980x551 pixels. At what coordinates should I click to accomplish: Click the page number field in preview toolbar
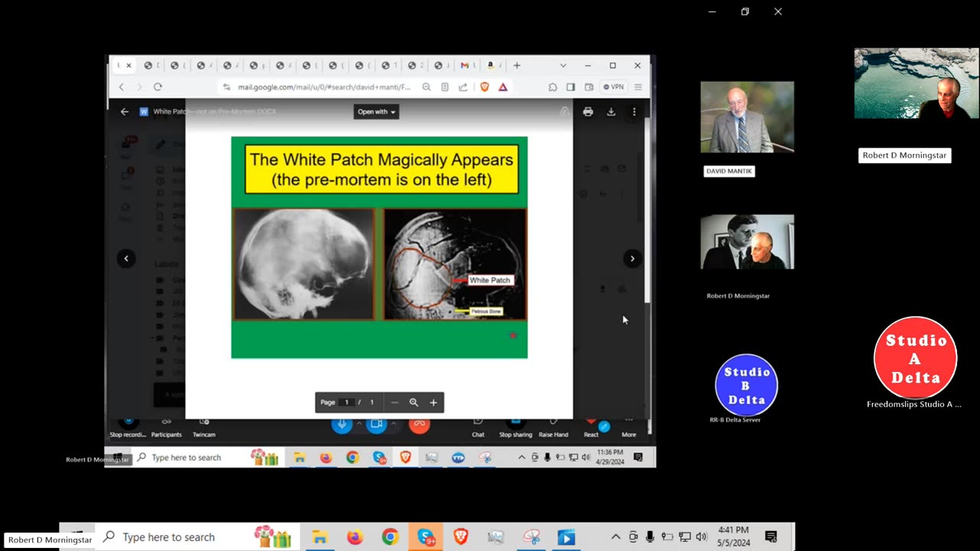click(346, 403)
